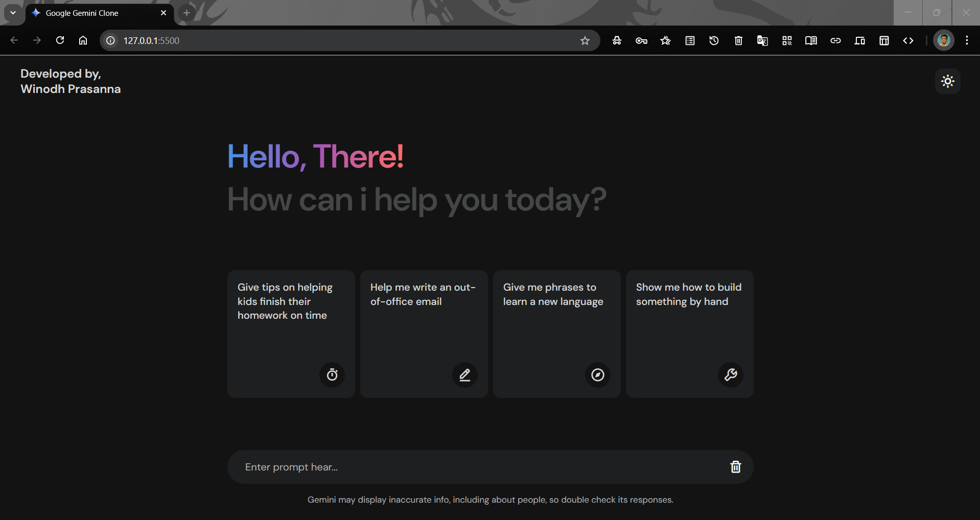Click the pencil icon on the out-of-office email card
Screen dimensions: 980x520
point(465,375)
